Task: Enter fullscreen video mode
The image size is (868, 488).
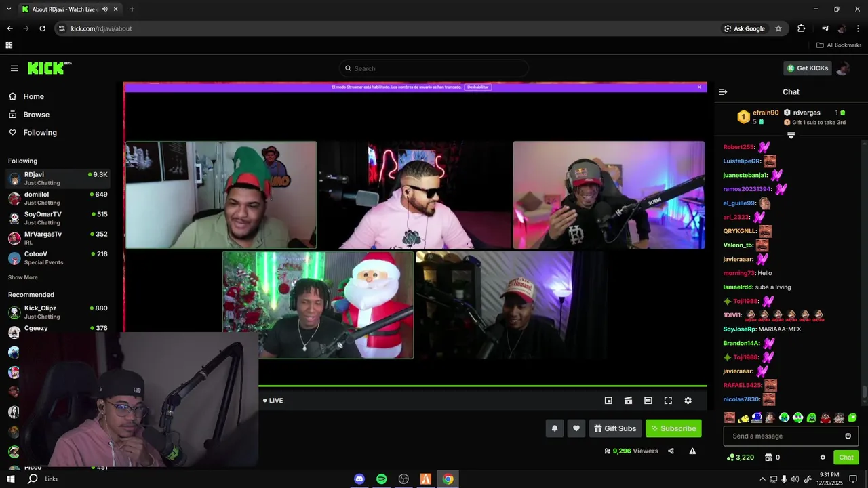Action: click(x=668, y=401)
